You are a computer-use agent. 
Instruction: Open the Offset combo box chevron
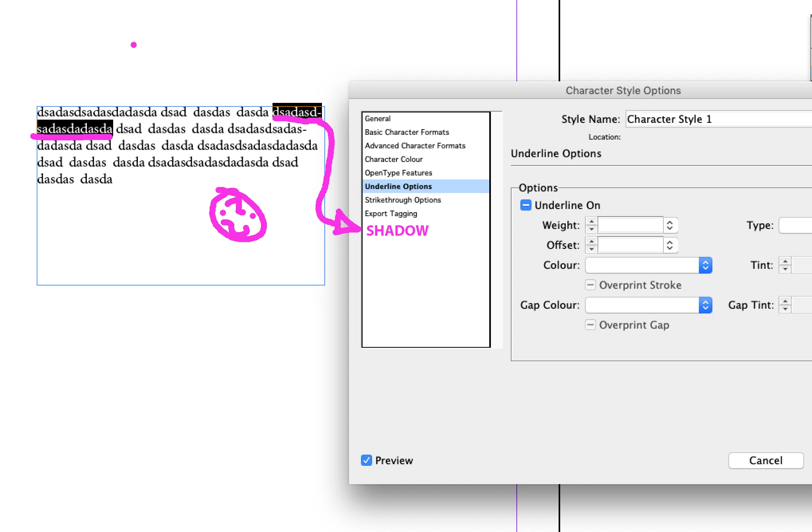670,245
